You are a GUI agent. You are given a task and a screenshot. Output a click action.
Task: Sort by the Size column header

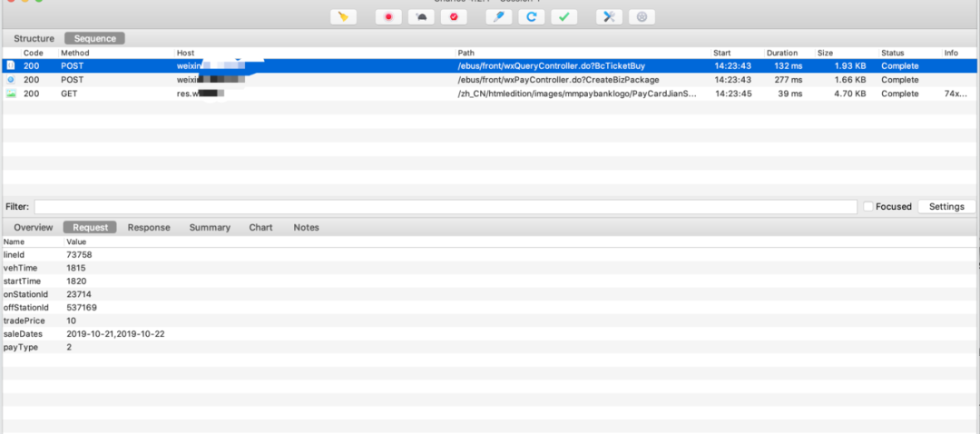point(825,54)
